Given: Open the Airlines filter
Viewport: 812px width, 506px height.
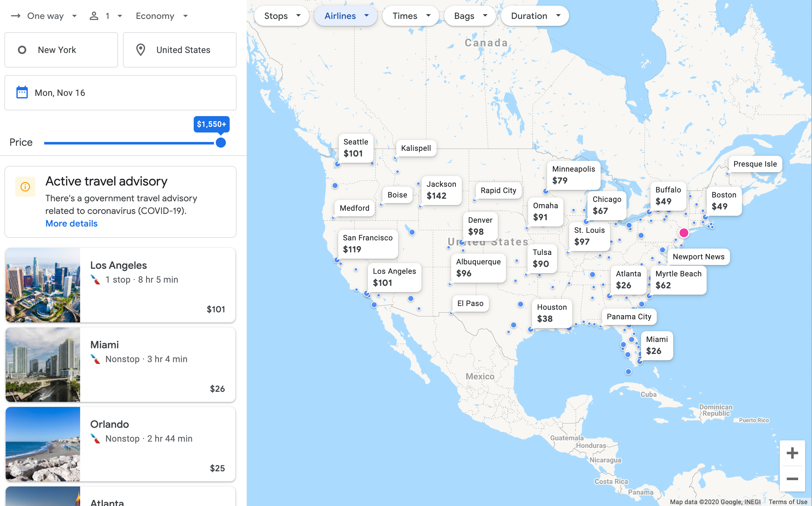Looking at the screenshot, I should tap(346, 16).
